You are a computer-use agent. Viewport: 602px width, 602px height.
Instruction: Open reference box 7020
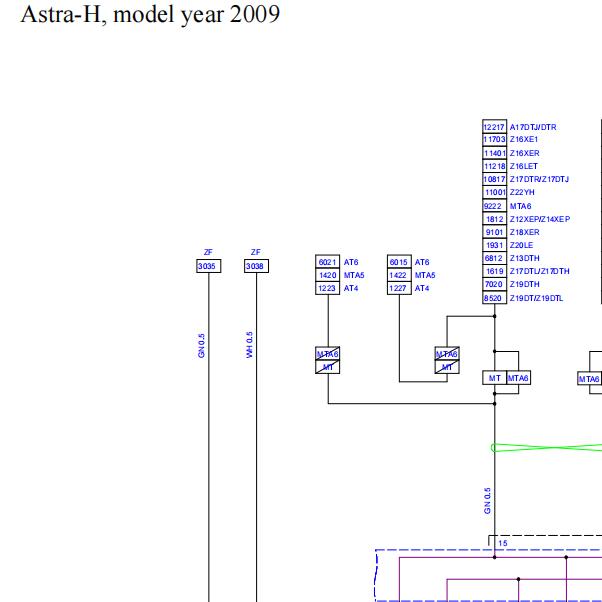coord(494,284)
